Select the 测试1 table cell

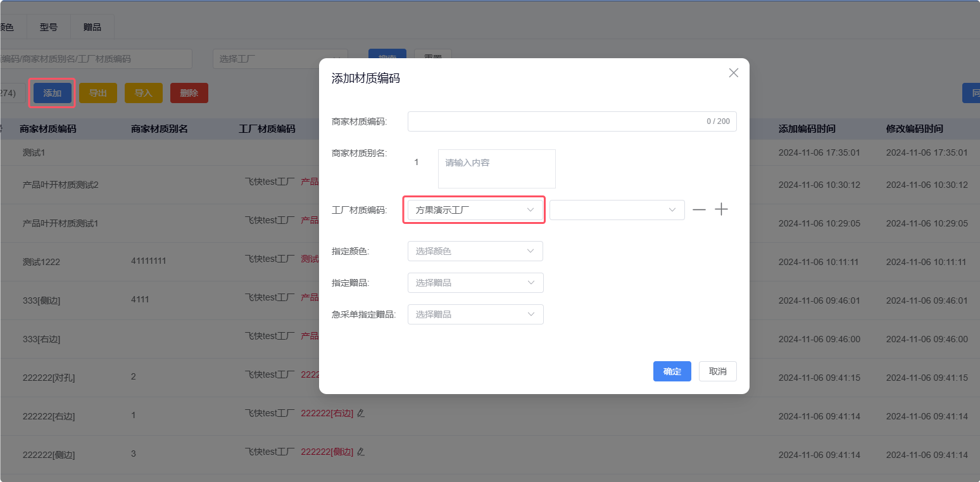[34, 152]
